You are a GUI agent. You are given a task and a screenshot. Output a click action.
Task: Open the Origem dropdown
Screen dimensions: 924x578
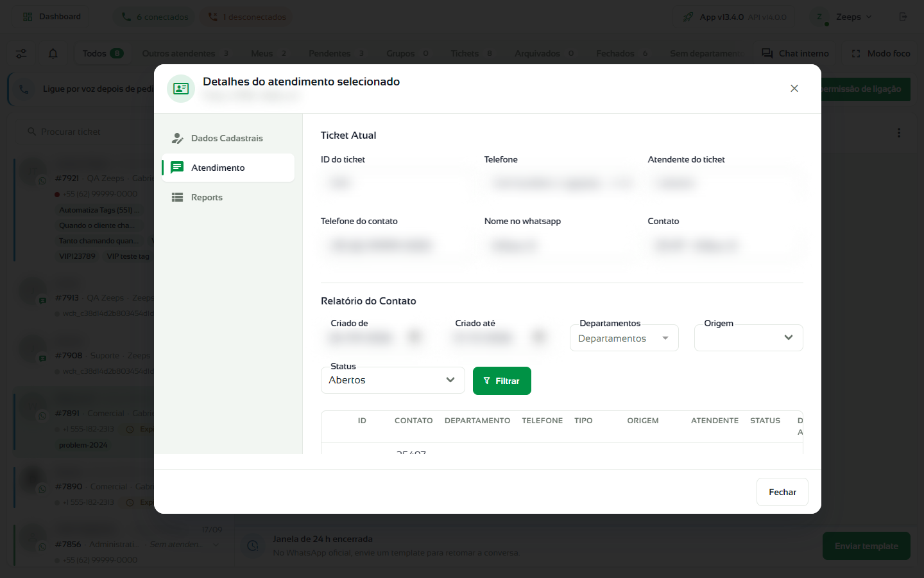(x=749, y=338)
